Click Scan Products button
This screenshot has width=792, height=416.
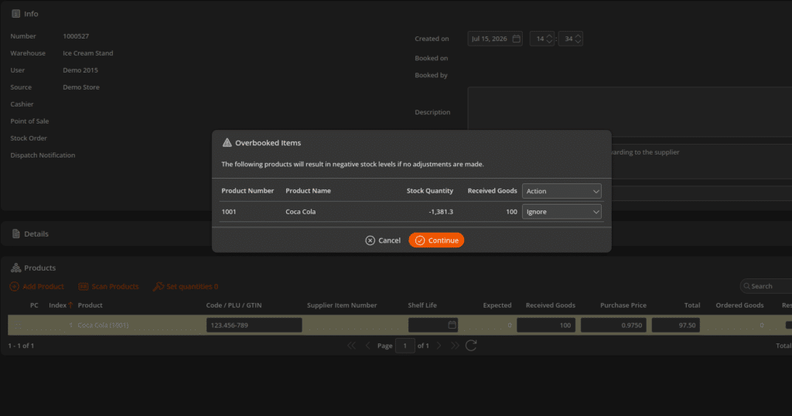pos(109,286)
